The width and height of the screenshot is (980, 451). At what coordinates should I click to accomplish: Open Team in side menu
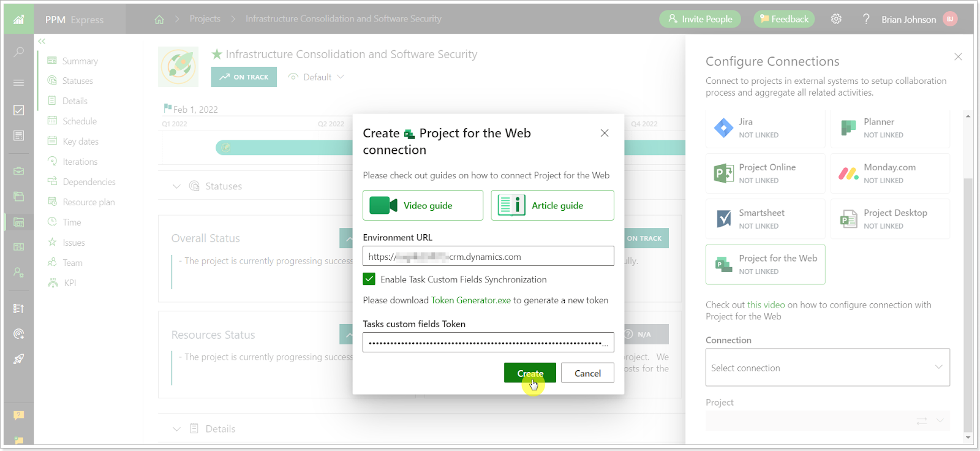click(x=72, y=263)
